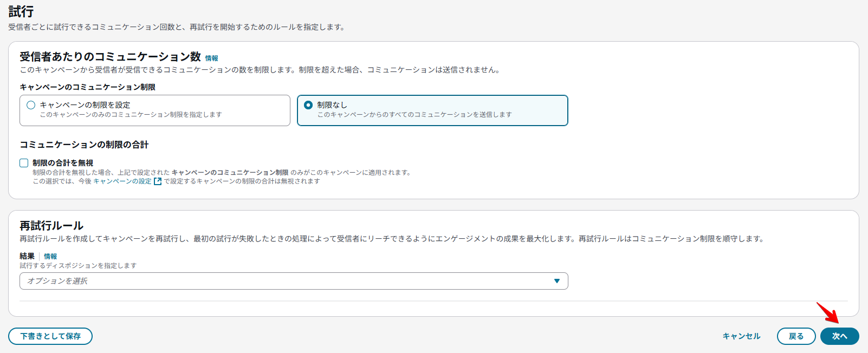
Task: Click the 試行 page title
Action: click(x=21, y=11)
